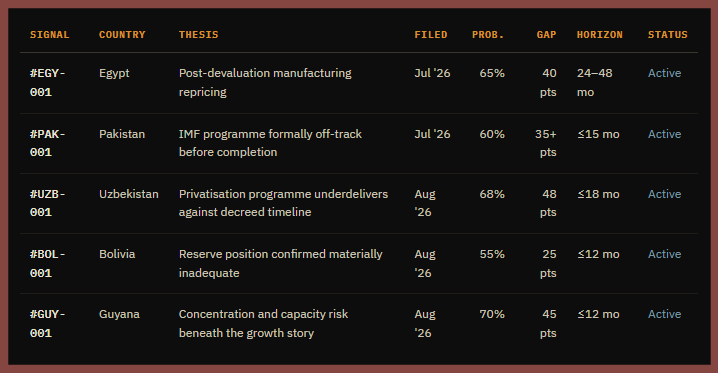Open signal #PAK-001 entry

(x=48, y=143)
